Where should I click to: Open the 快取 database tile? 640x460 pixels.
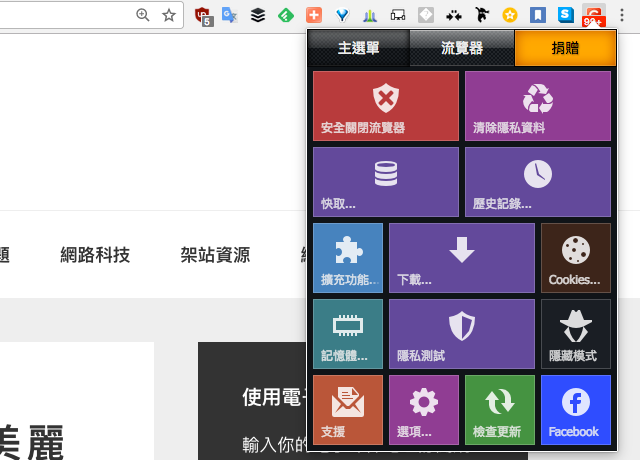[385, 182]
